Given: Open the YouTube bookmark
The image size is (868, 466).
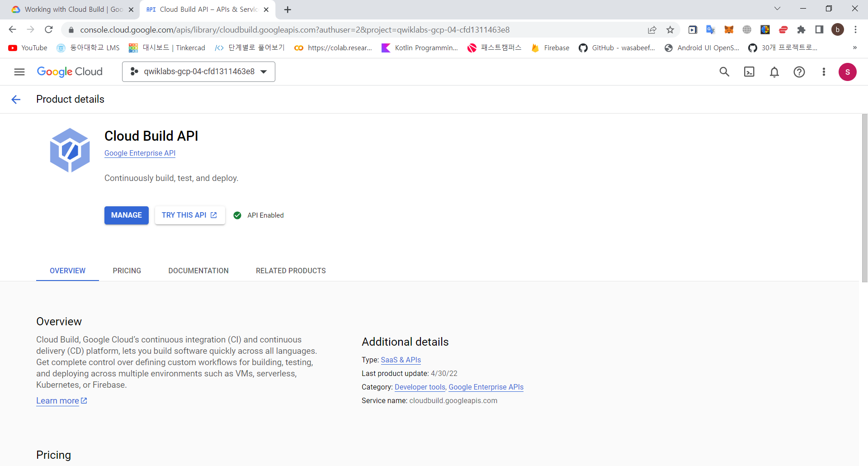Looking at the screenshot, I should pos(28,48).
